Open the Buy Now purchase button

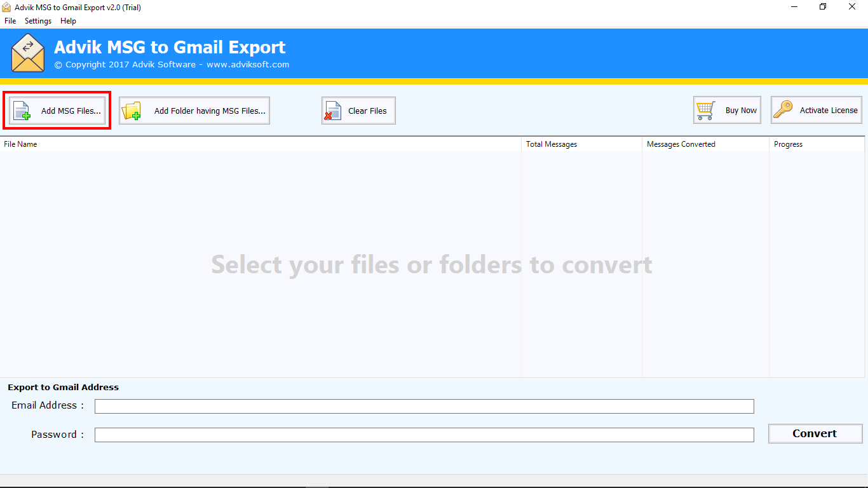(727, 110)
